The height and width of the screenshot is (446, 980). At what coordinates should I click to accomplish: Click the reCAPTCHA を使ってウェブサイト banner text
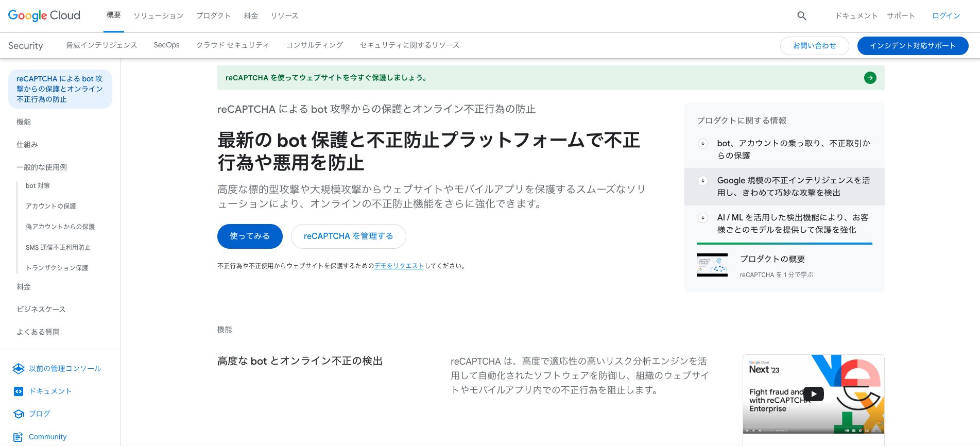326,78
